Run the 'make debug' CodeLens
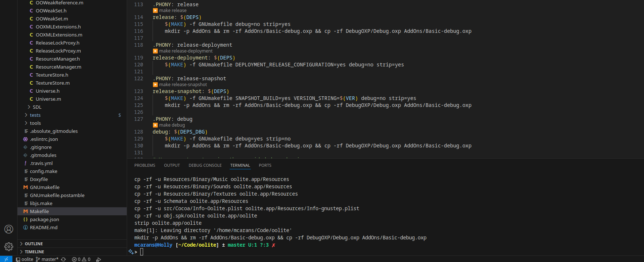This screenshot has width=644, height=262. [x=172, y=125]
